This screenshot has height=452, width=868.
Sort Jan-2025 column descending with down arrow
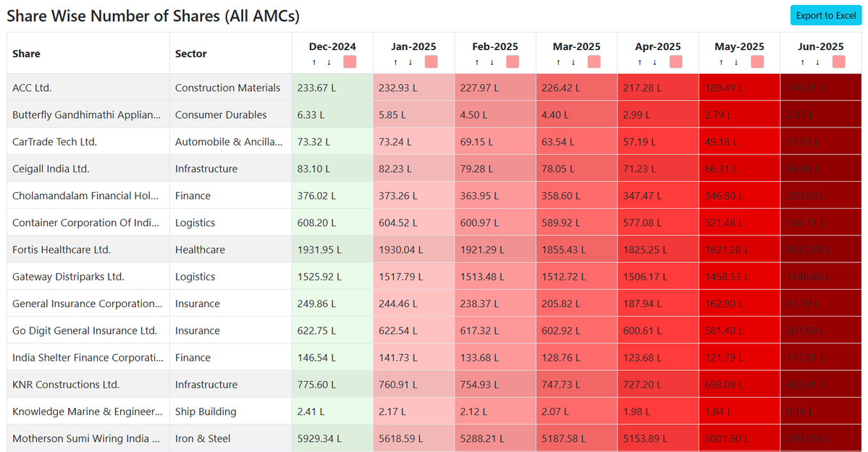click(x=410, y=62)
